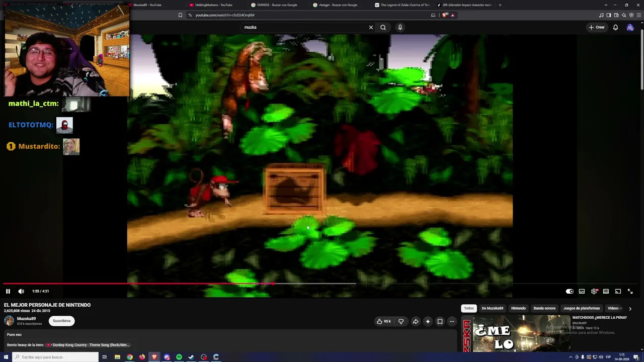This screenshot has width=644, height=362.
Task: Switch to the FARNESE - Buscar con Google tab
Action: tap(278, 5)
